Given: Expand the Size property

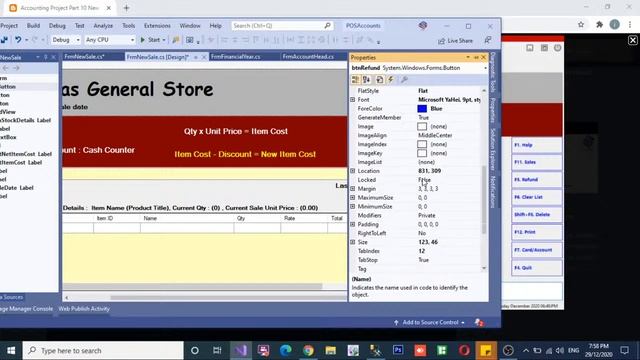Looking at the screenshot, I should [353, 242].
